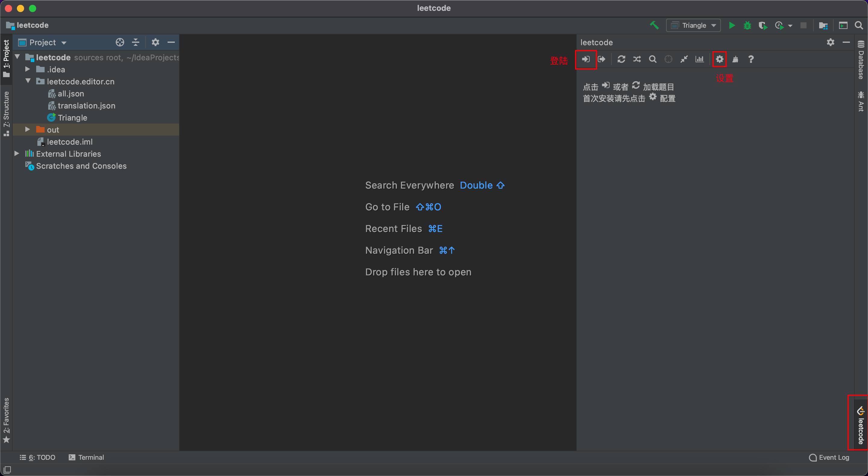Open the Event Log
868x476 pixels.
point(829,457)
